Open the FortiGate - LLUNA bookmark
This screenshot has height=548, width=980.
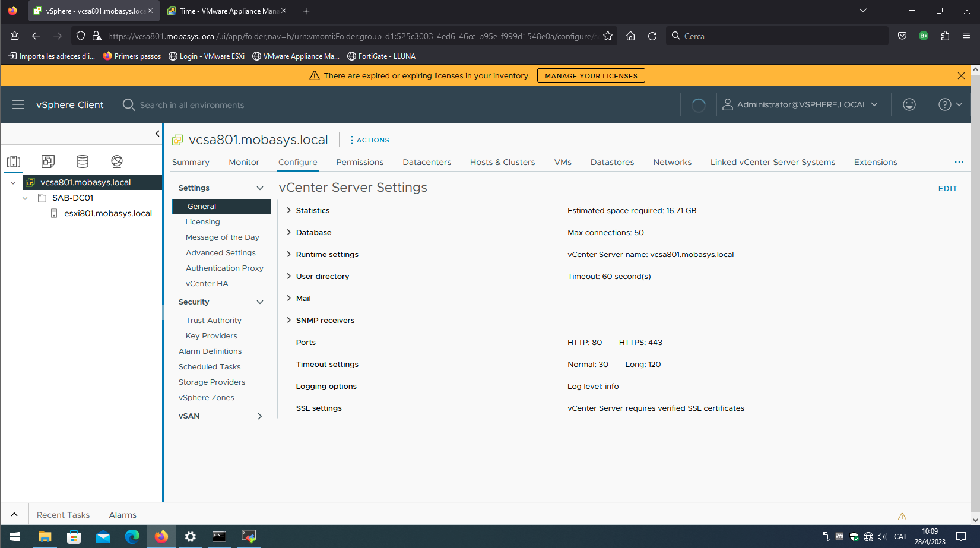[x=381, y=56]
